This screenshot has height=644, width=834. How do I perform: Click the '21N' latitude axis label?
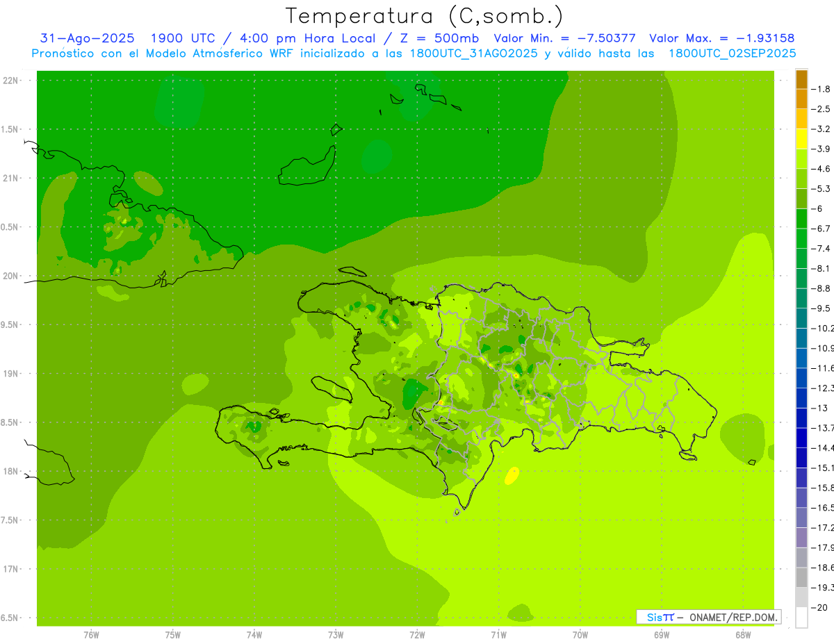(x=10, y=178)
